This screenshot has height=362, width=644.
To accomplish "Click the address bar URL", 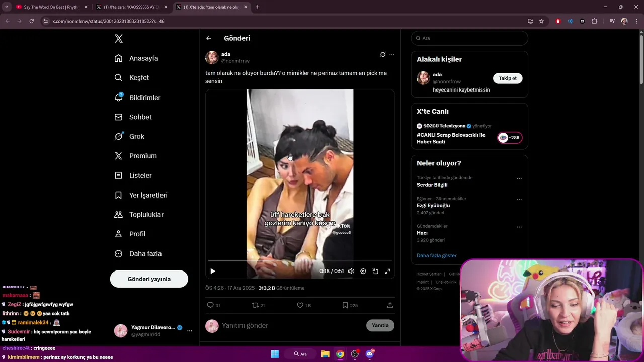I will tap(108, 21).
